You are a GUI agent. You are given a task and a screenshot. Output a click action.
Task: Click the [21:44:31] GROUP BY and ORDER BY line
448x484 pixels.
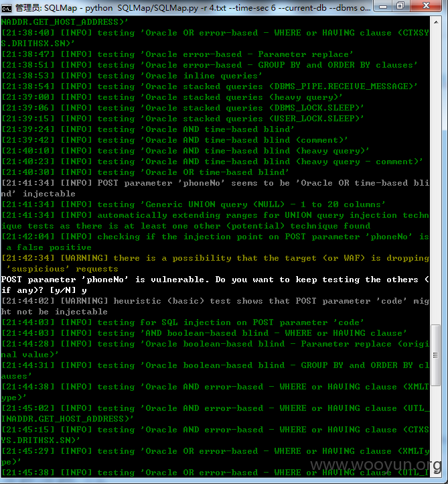click(x=215, y=371)
